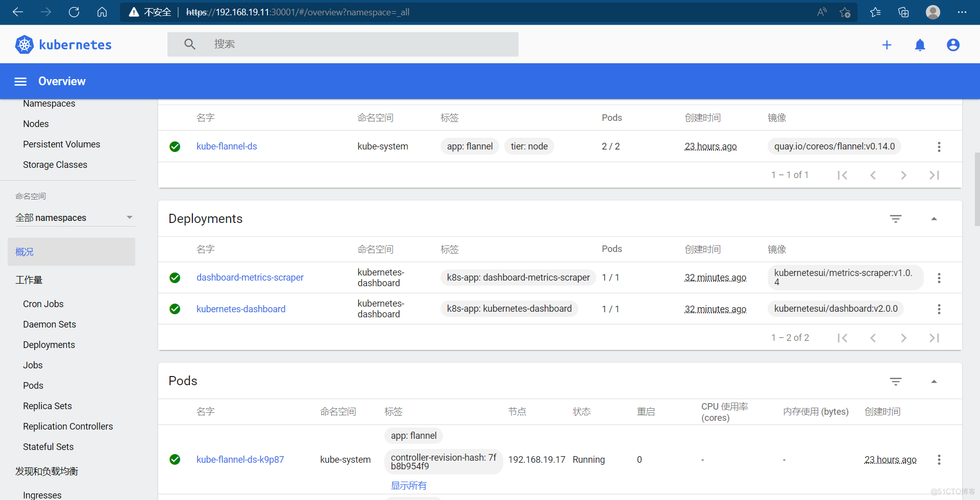Select Namespaces in sidebar
The image size is (980, 500).
[x=49, y=104]
